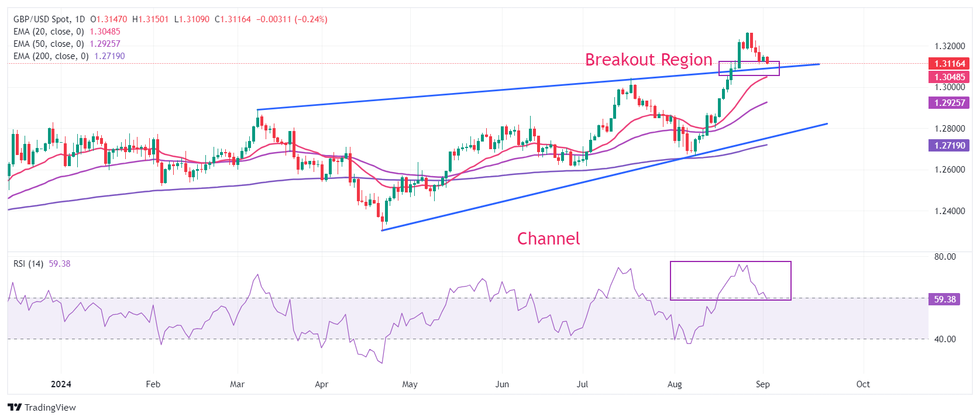Viewport: 980px width, 420px height.
Task: Click the TradingView logo icon
Action: pyautogui.click(x=15, y=407)
